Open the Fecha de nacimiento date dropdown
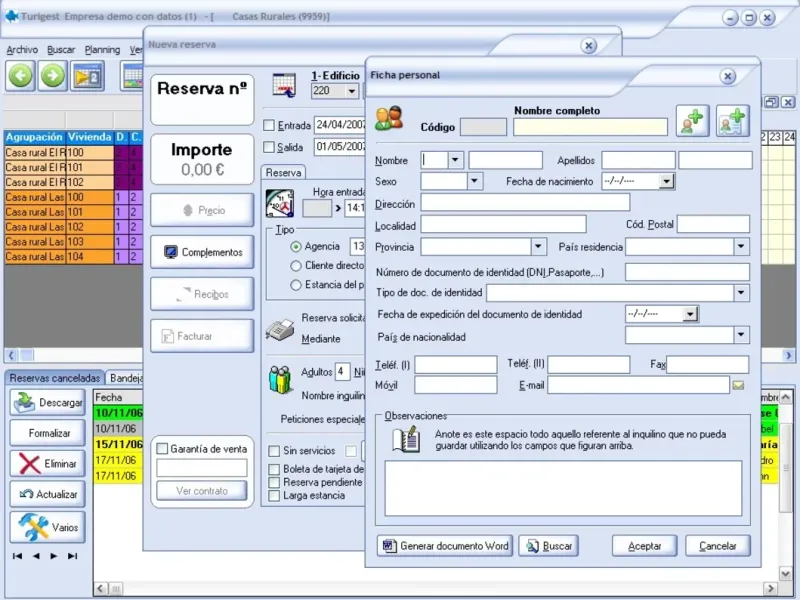Viewport: 800px width, 600px height. coord(666,181)
